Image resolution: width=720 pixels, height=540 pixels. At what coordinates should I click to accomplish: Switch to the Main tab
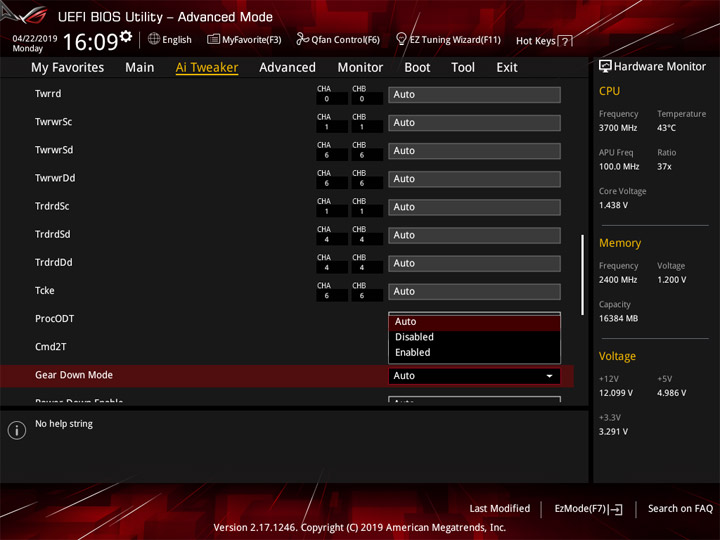pyautogui.click(x=140, y=68)
